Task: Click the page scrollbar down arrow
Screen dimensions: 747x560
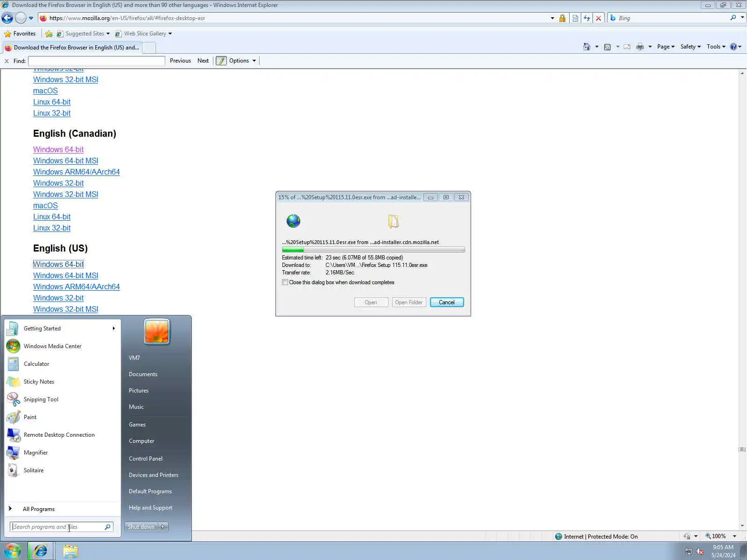Action: tap(742, 526)
